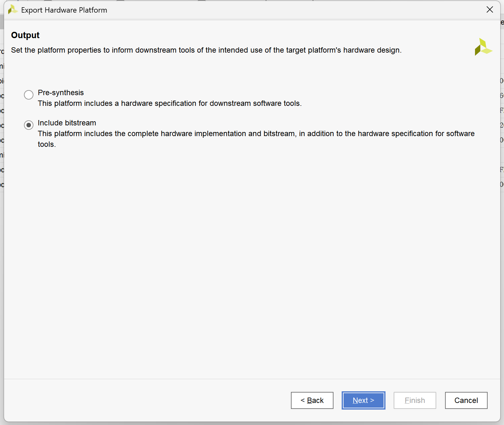Screen dimensions: 504x425
Task: Close the Export Hardware Platform dialog with X
Action: 490,10
